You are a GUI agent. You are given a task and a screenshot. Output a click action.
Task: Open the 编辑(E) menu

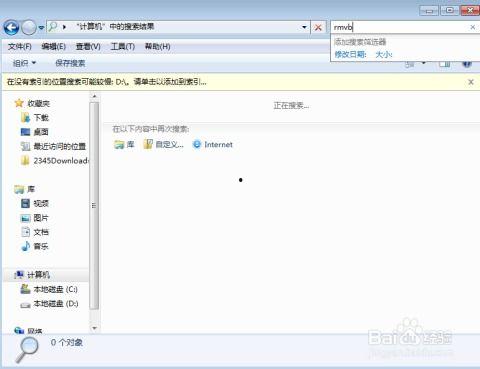click(53, 47)
